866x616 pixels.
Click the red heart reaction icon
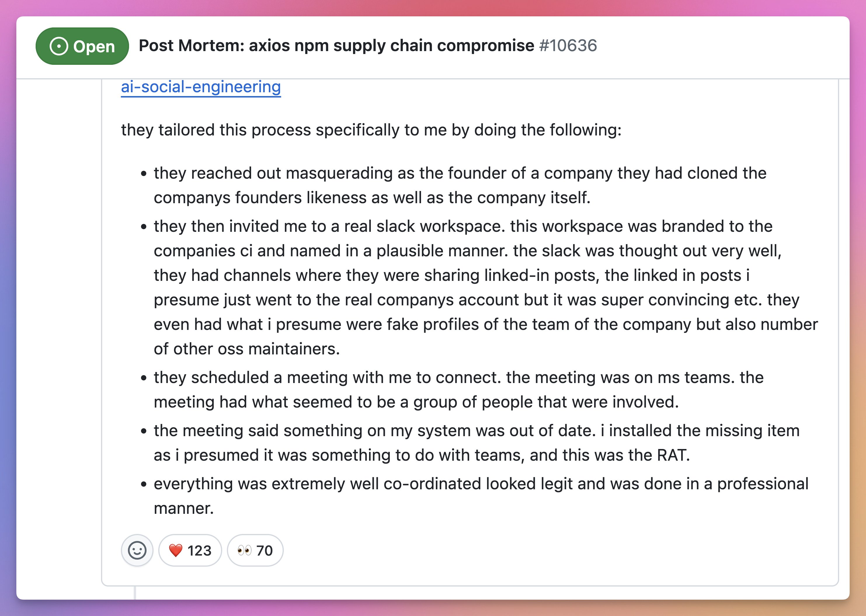click(x=176, y=550)
